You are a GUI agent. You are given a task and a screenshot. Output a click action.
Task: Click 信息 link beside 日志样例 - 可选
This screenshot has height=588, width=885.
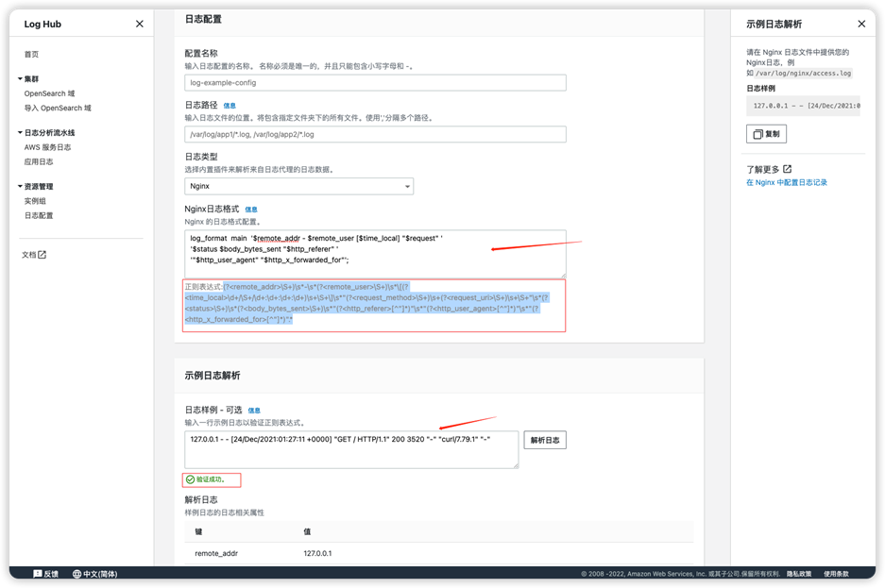(x=254, y=411)
